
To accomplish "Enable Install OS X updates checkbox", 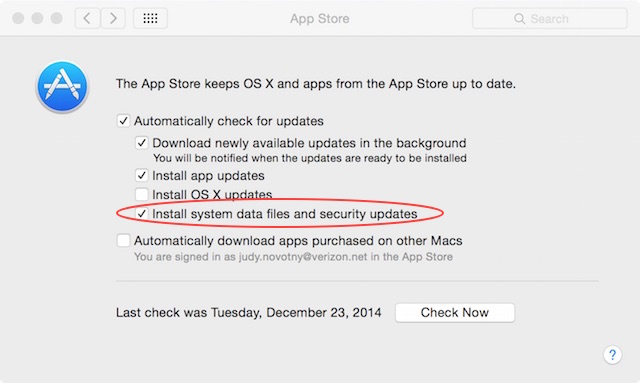I will [142, 194].
